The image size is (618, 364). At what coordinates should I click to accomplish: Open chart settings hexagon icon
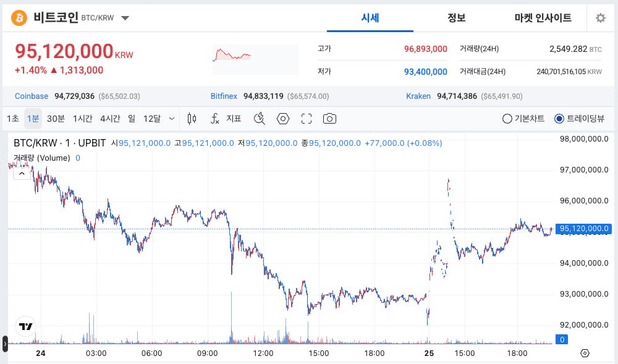[283, 119]
